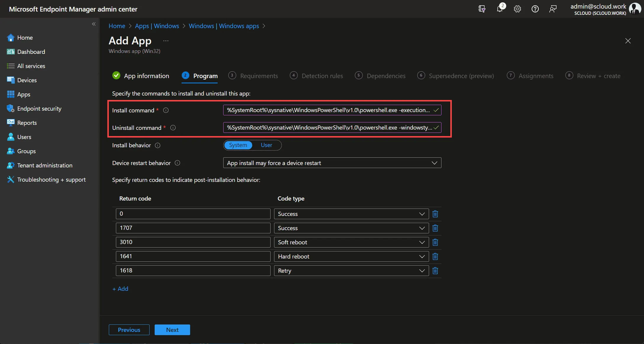Open the help question mark icon
The height and width of the screenshot is (344, 644).
[x=535, y=9]
